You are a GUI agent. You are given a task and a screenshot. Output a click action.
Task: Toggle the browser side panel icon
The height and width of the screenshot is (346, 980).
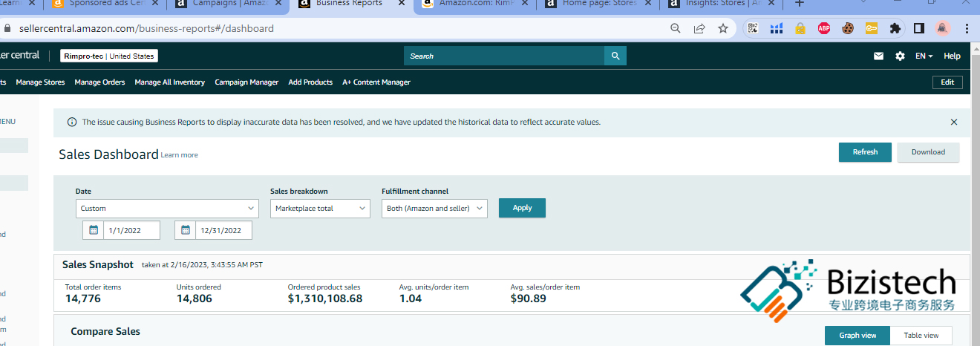[x=918, y=29]
